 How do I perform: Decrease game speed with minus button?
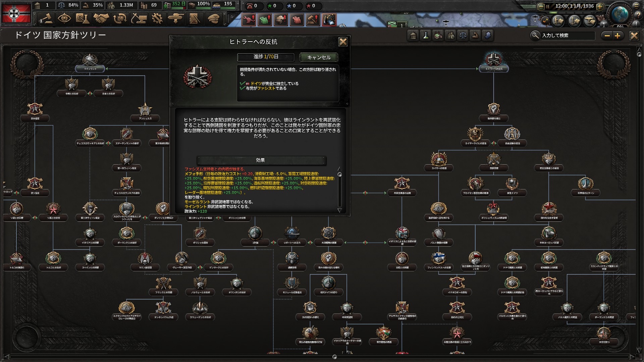tap(540, 6)
